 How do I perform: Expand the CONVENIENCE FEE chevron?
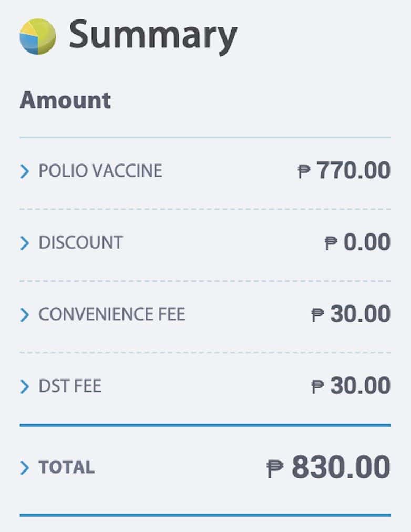click(25, 315)
